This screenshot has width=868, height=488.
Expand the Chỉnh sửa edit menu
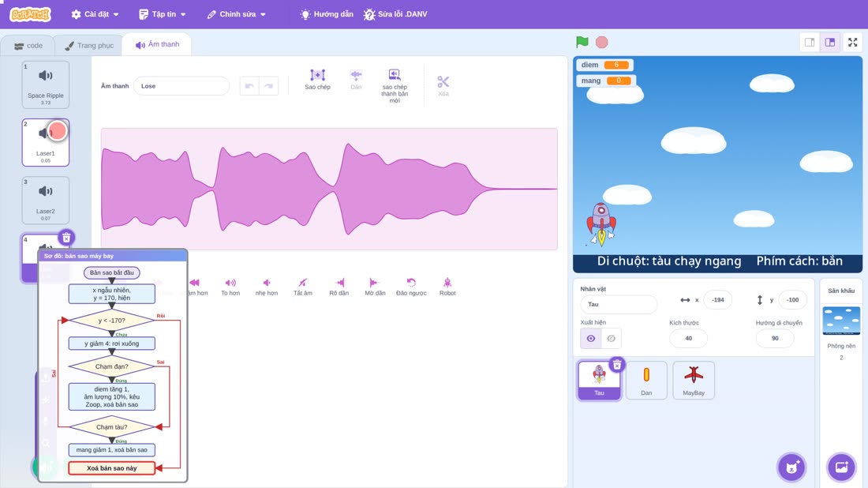pos(237,14)
